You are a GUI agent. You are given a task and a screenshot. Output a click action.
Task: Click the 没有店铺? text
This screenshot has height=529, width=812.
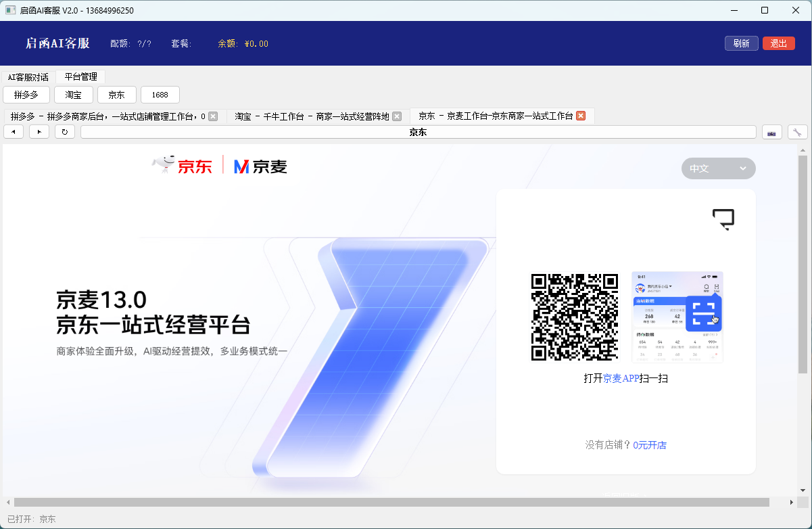tap(608, 445)
